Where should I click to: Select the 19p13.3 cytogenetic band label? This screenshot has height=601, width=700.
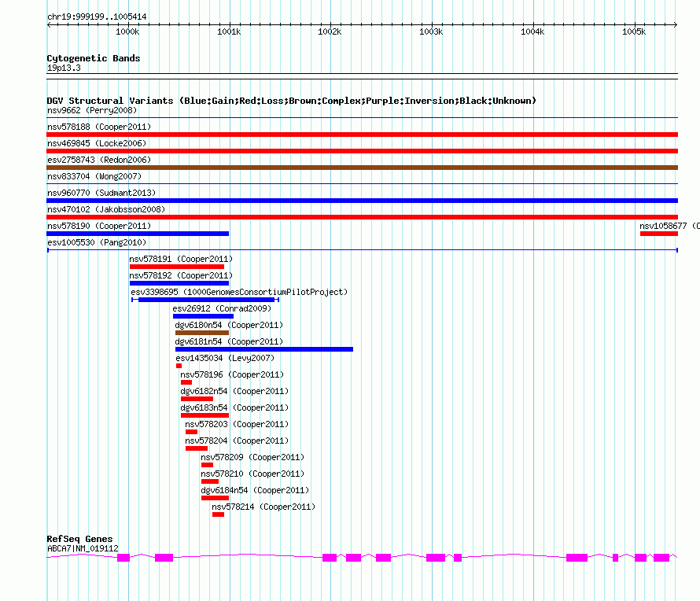tap(64, 68)
